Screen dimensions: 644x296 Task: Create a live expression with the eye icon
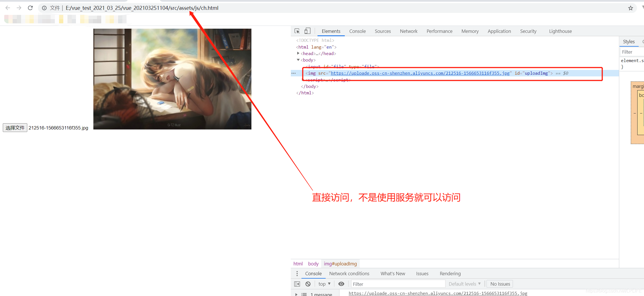point(341,284)
